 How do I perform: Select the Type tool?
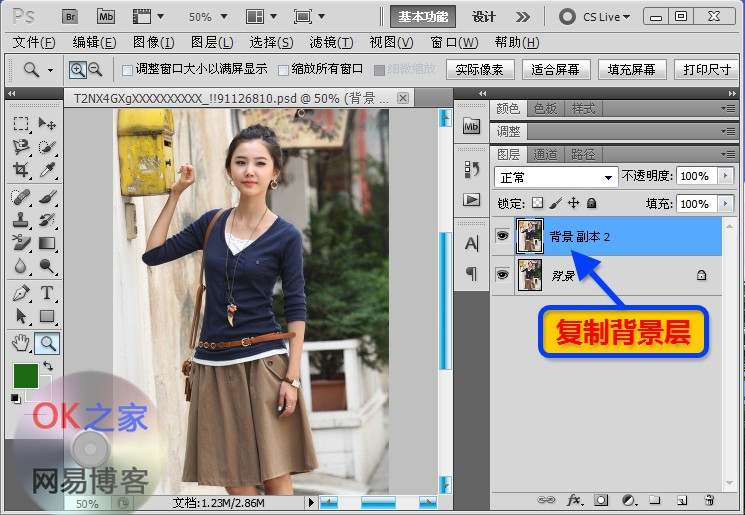47,293
